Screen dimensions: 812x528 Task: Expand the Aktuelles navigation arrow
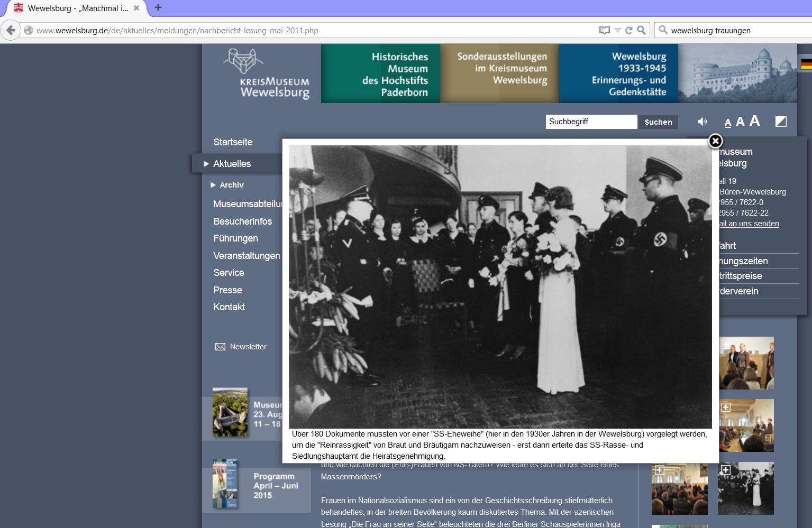[206, 164]
